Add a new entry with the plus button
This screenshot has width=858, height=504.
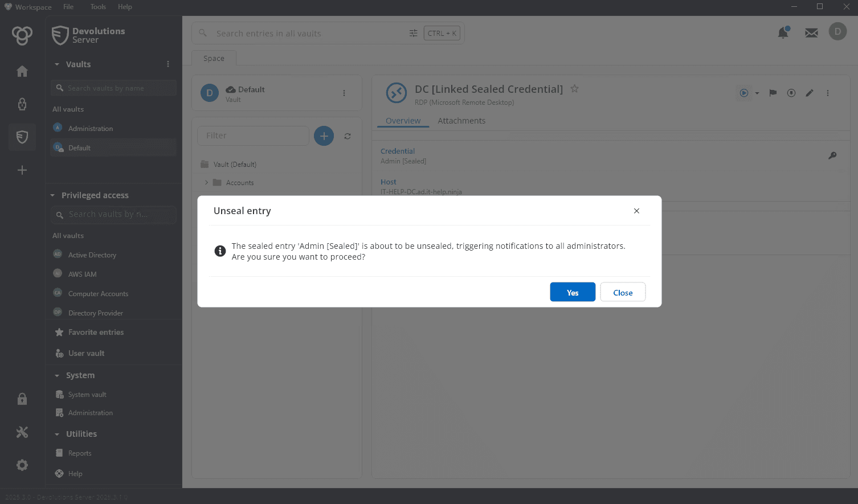(x=324, y=136)
